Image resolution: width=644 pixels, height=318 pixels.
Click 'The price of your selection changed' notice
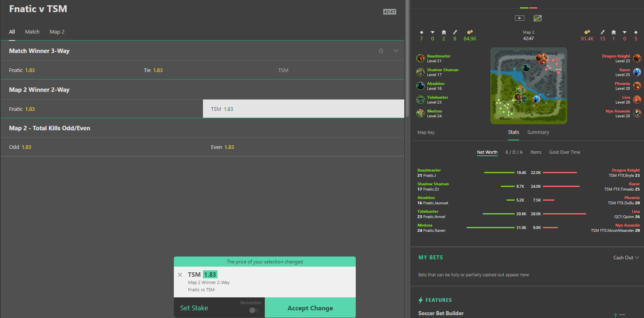pyautogui.click(x=265, y=262)
